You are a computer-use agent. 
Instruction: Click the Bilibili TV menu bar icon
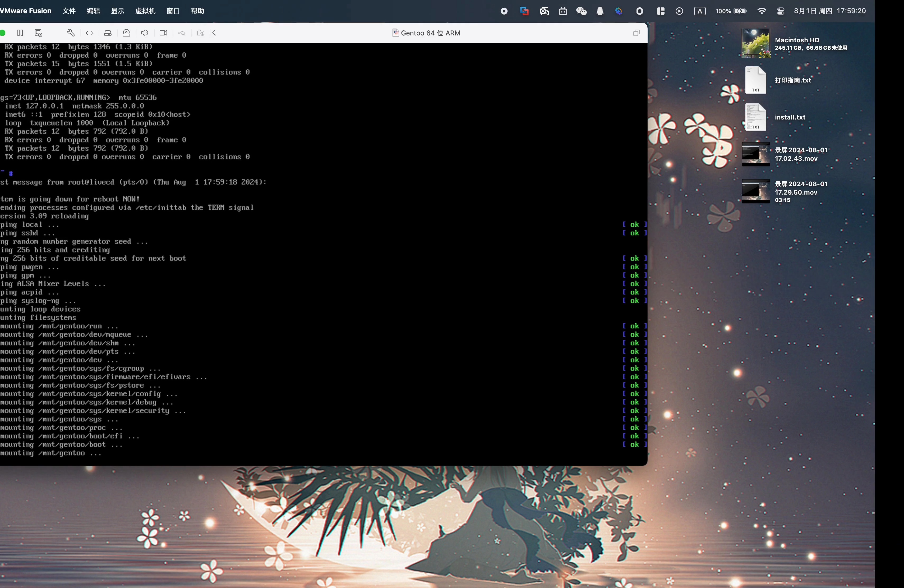coord(563,11)
